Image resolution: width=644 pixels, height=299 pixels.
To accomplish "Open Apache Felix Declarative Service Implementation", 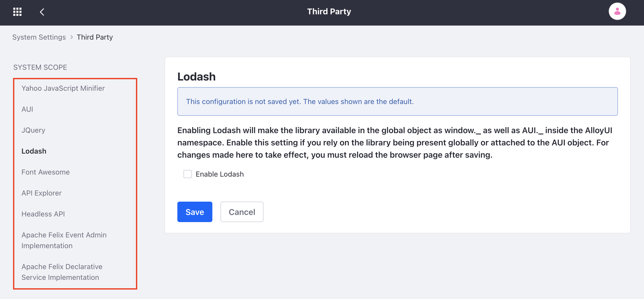I will pos(62,272).
